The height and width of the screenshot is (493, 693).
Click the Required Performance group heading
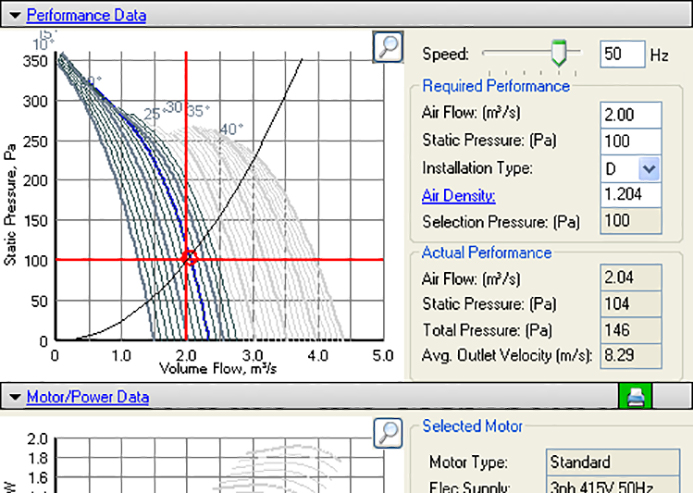pos(496,86)
